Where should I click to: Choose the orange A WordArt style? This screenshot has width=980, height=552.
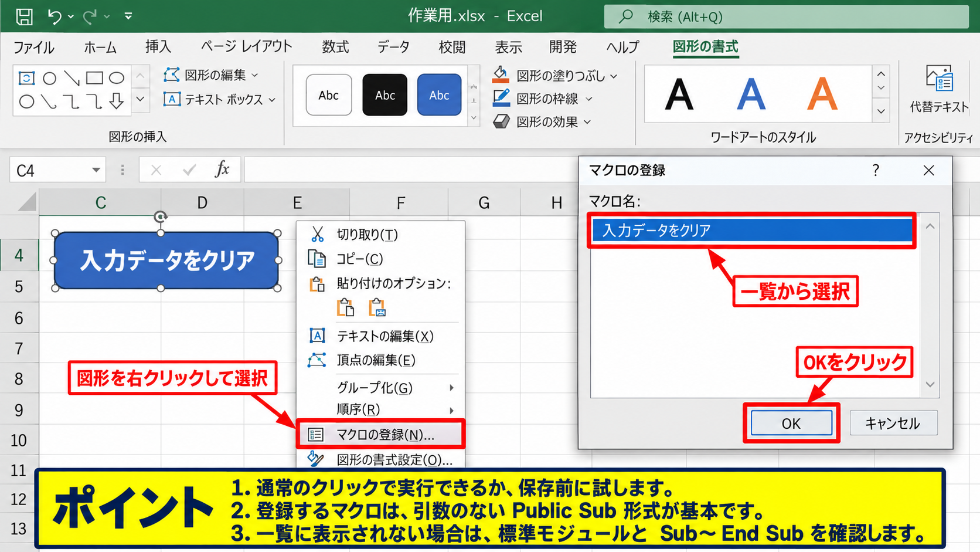click(x=822, y=94)
